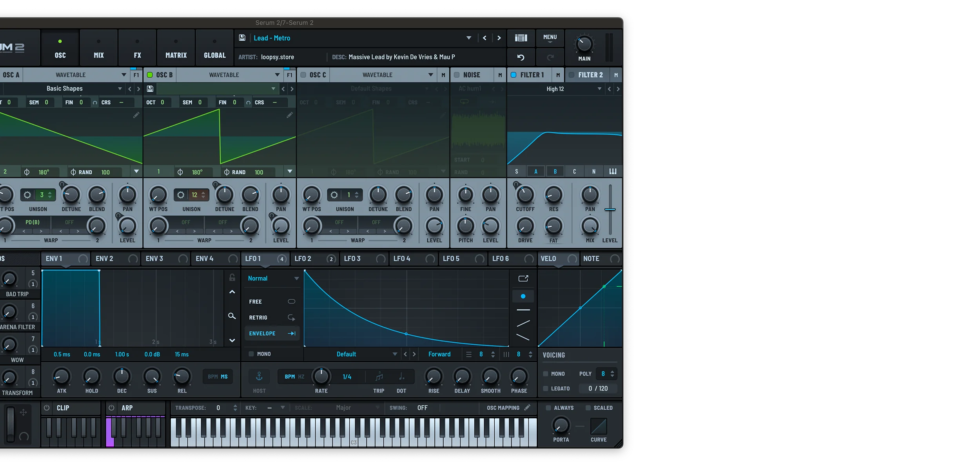Click the redo arrow icon
980x470 pixels.
[550, 58]
